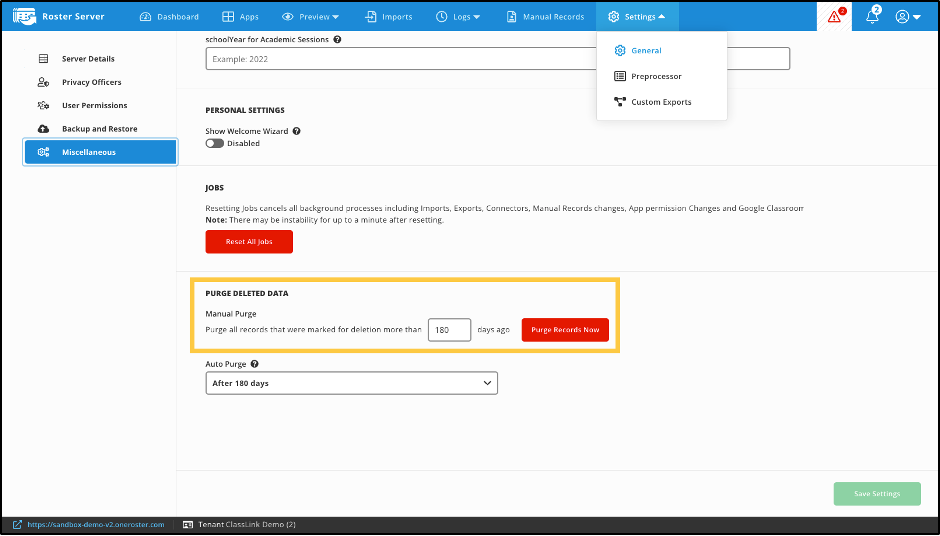Image resolution: width=940 pixels, height=536 pixels.
Task: Open the user account dropdown menu
Action: coord(908,16)
